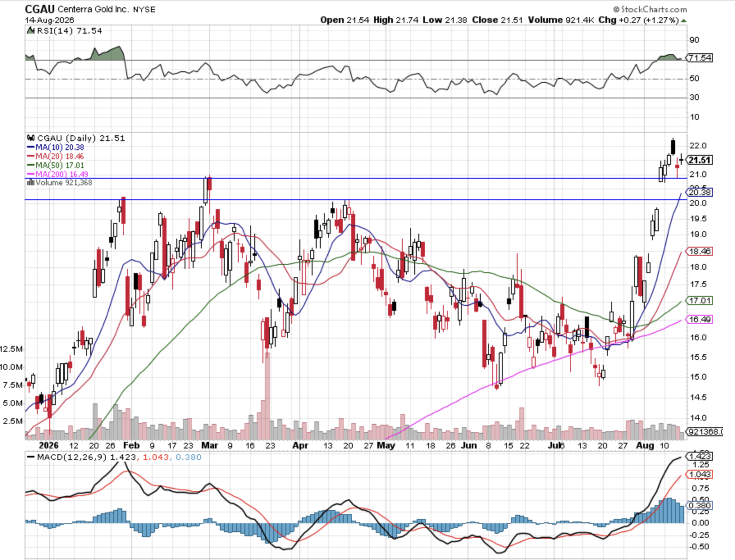The width and height of the screenshot is (735, 560).
Task: Click the "MA(20) 18.46" legend entry
Action: click(x=59, y=156)
